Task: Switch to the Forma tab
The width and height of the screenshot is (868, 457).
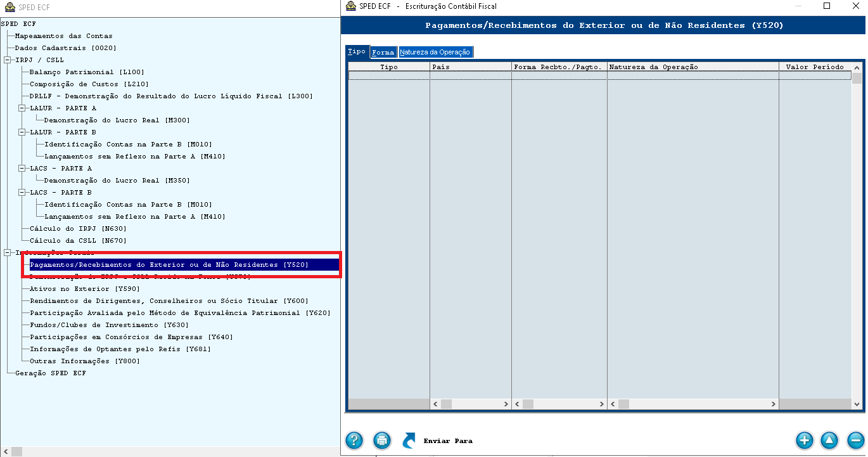Action: pos(383,53)
